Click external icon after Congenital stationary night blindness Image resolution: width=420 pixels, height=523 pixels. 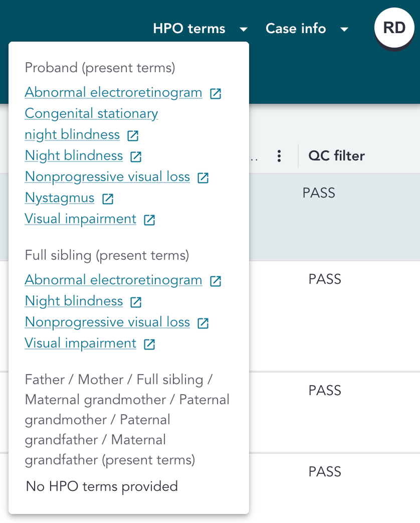[133, 135]
